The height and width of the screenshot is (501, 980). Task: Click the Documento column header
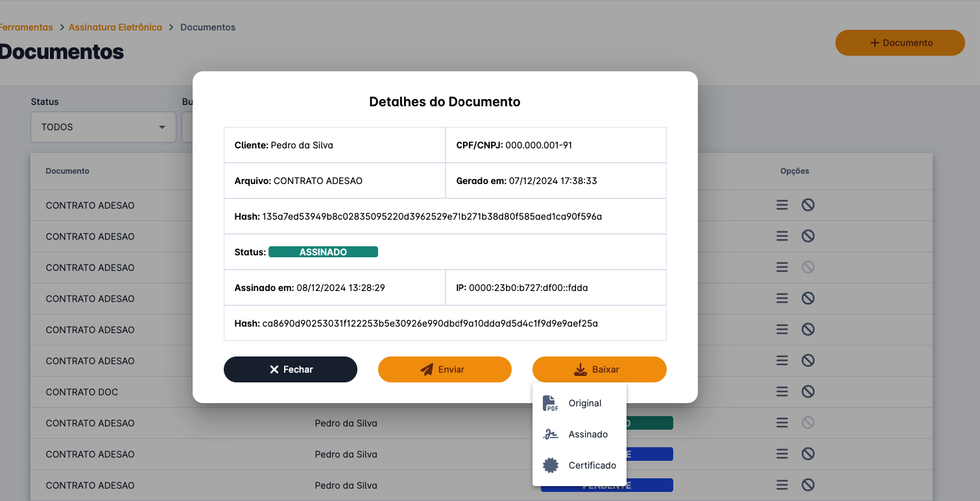(67, 171)
